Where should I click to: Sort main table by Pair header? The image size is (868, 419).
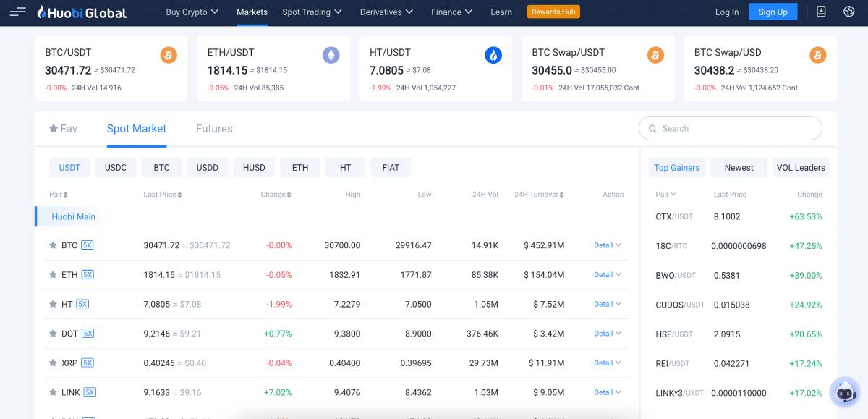click(x=59, y=194)
